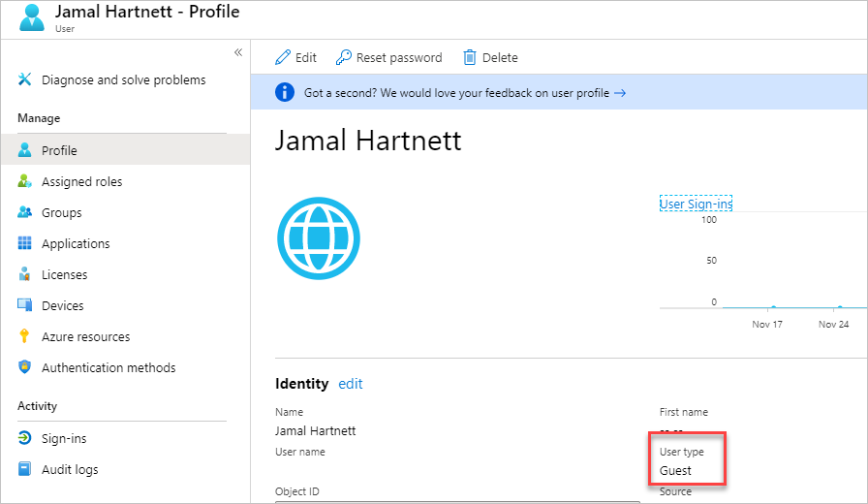Click the edit link beside Identity
The height and width of the screenshot is (504, 868).
[x=351, y=384]
